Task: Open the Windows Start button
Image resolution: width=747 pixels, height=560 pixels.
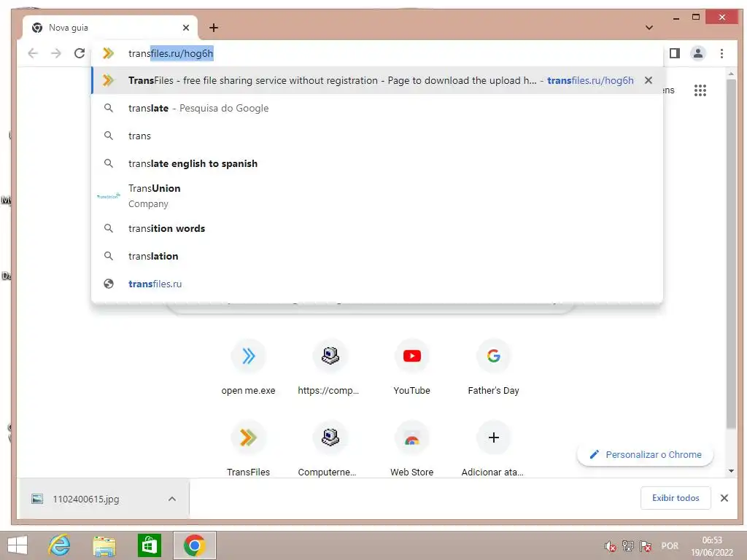Action: [18, 545]
